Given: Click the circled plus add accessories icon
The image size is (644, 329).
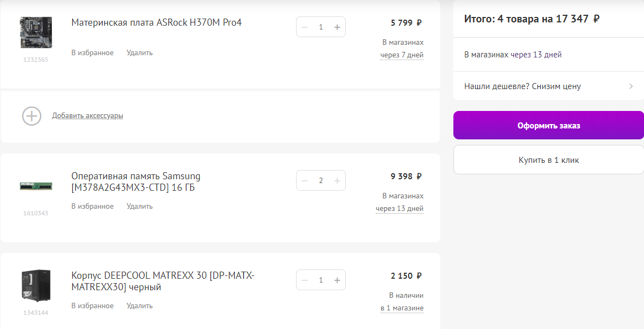Looking at the screenshot, I should pos(32,116).
